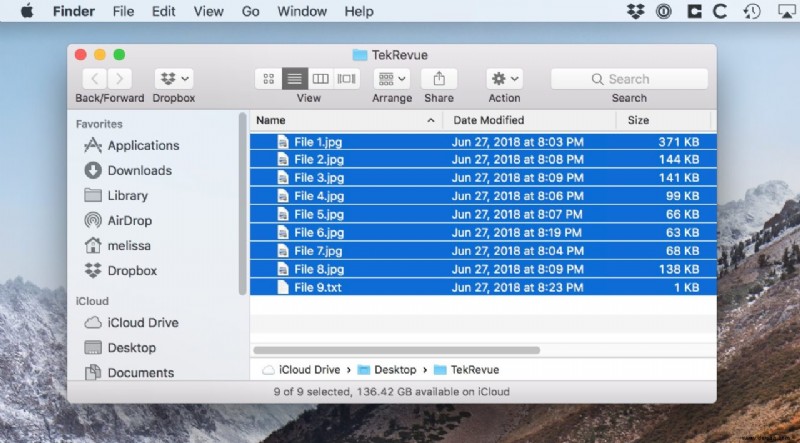800x443 pixels.
Task: Select the File 1.jpg icon
Action: (283, 142)
